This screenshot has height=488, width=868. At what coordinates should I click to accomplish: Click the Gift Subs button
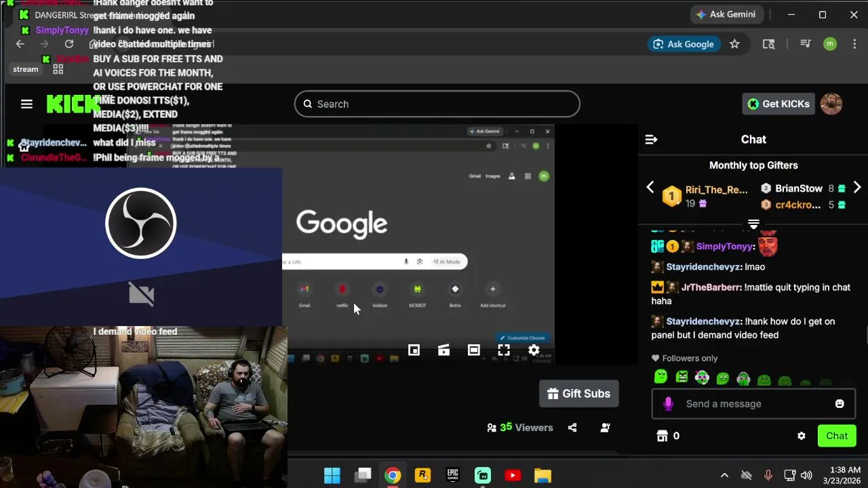(579, 394)
